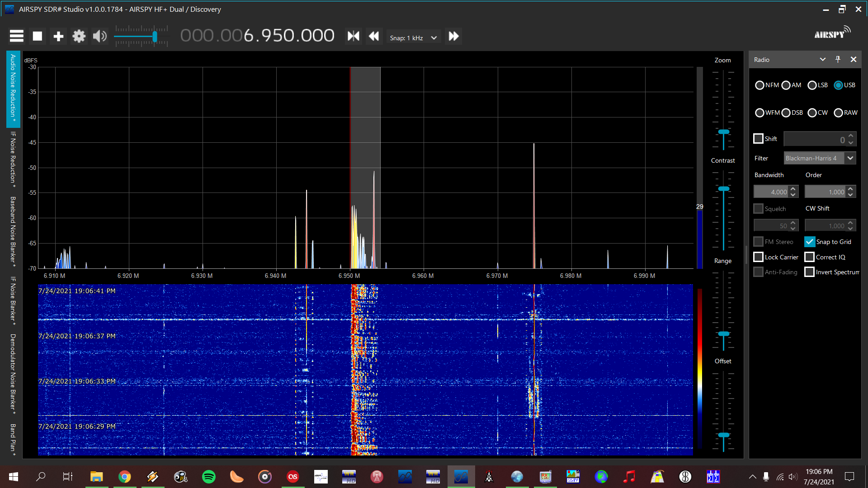Decrease filter Order with down arrow
The height and width of the screenshot is (488, 868).
(850, 195)
